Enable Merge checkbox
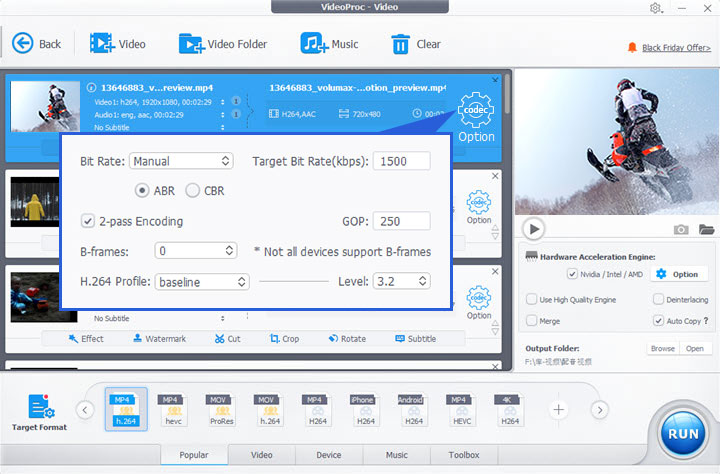The image size is (720, 474). pos(531,321)
